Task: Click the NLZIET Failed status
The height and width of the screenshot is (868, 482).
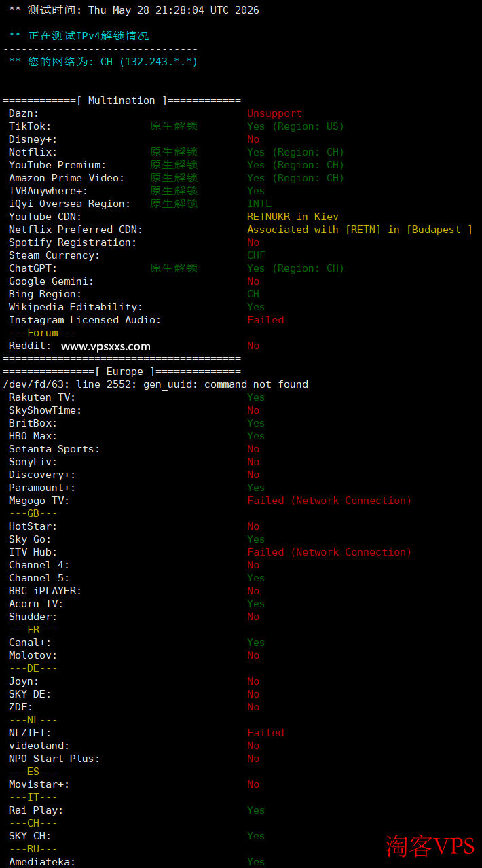Action: (265, 733)
